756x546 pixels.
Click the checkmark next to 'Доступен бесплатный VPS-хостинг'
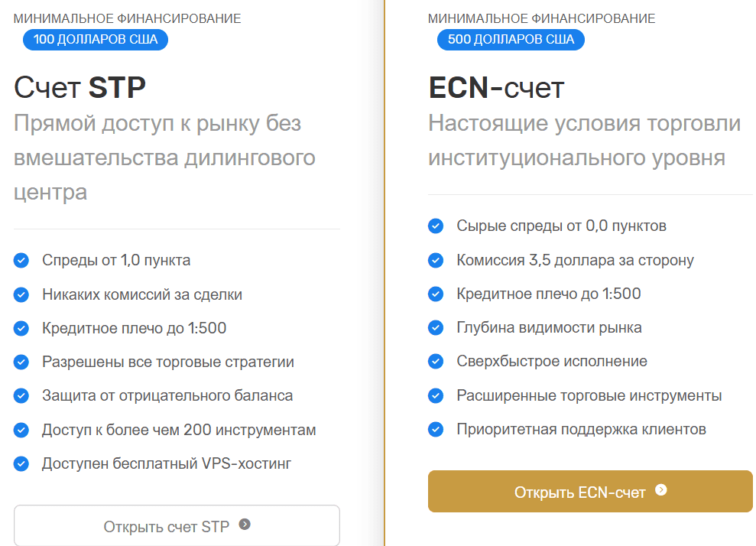pos(21,463)
